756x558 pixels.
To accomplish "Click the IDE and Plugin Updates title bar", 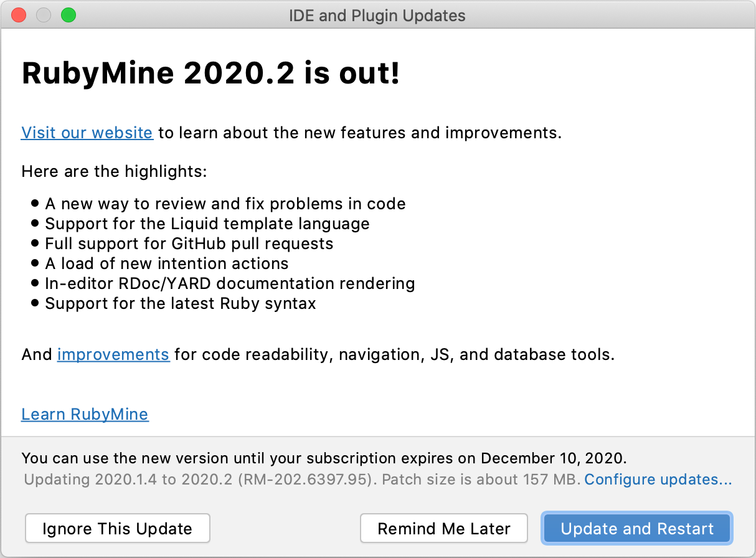I will click(x=377, y=16).
